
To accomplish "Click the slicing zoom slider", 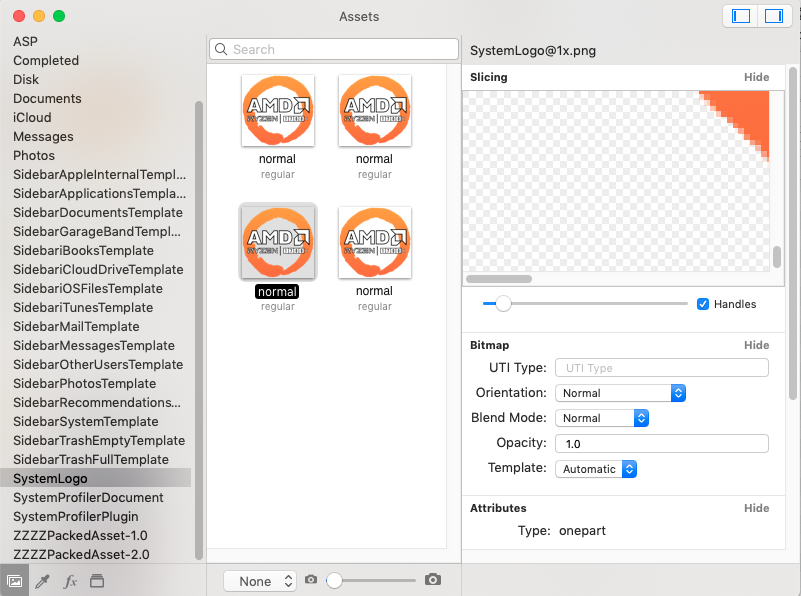I will (x=585, y=304).
